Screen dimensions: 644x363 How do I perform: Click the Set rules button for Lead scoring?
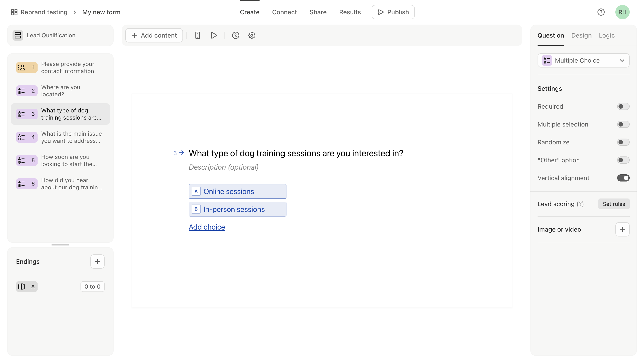pyautogui.click(x=614, y=204)
